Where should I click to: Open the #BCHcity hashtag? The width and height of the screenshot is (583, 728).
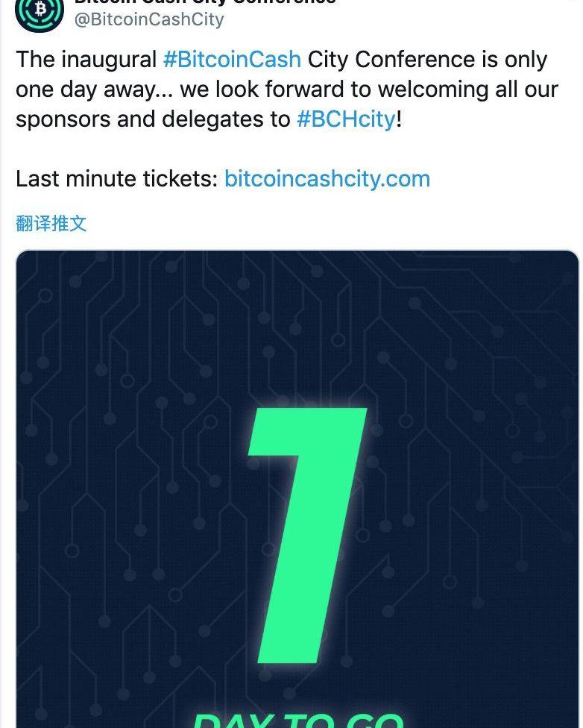[346, 119]
